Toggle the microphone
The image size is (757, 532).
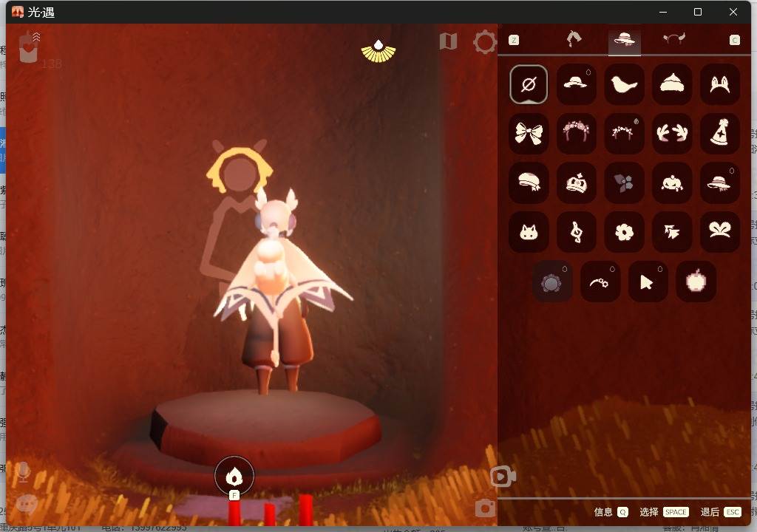click(x=22, y=471)
